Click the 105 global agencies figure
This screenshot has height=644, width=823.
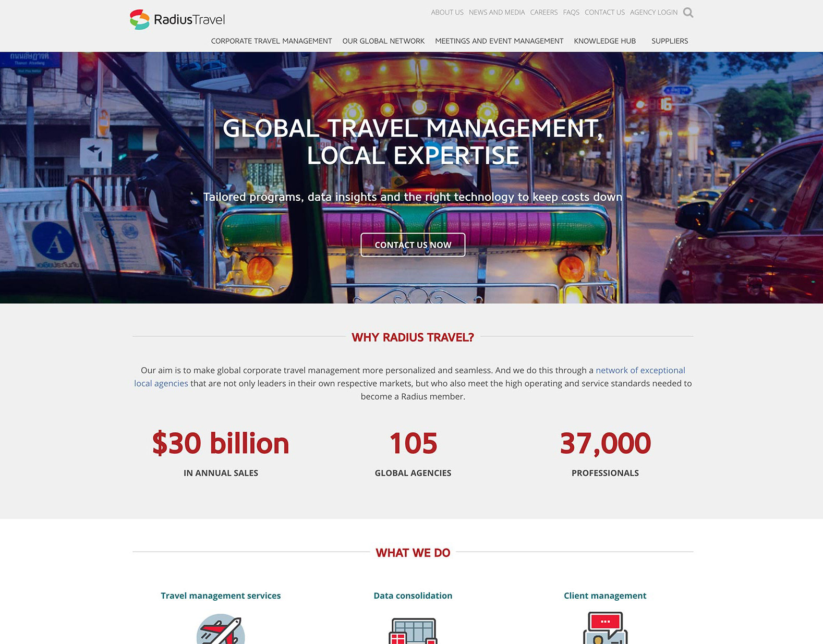413,443
